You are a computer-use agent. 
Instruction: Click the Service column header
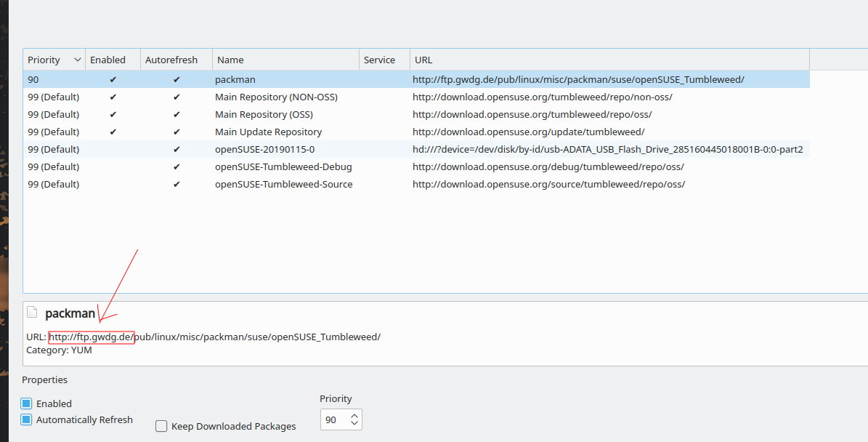tap(385, 60)
